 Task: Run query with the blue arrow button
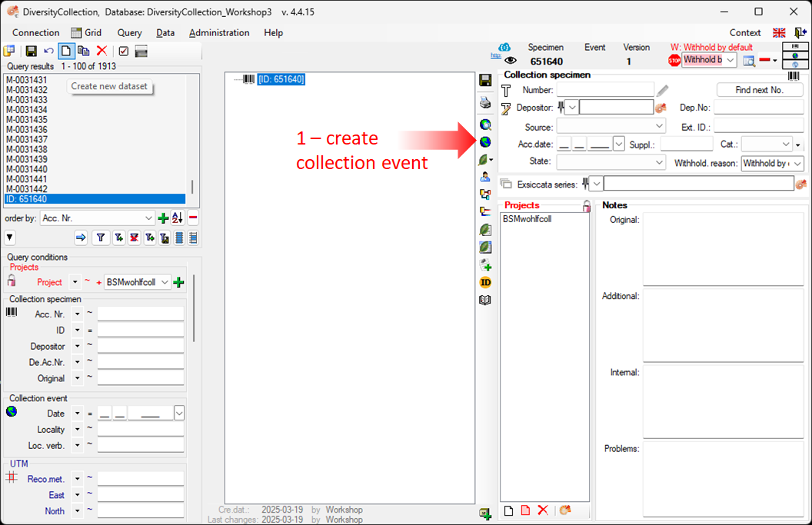pos(81,238)
